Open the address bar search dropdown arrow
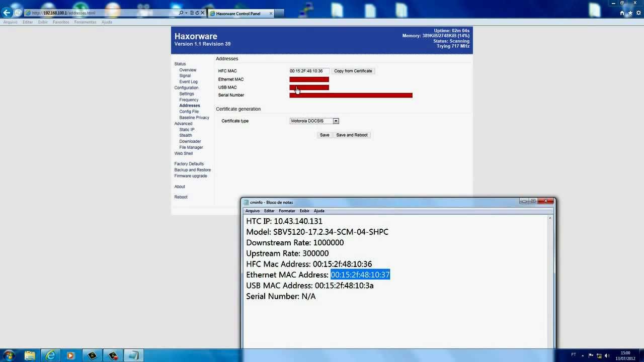 tap(186, 13)
